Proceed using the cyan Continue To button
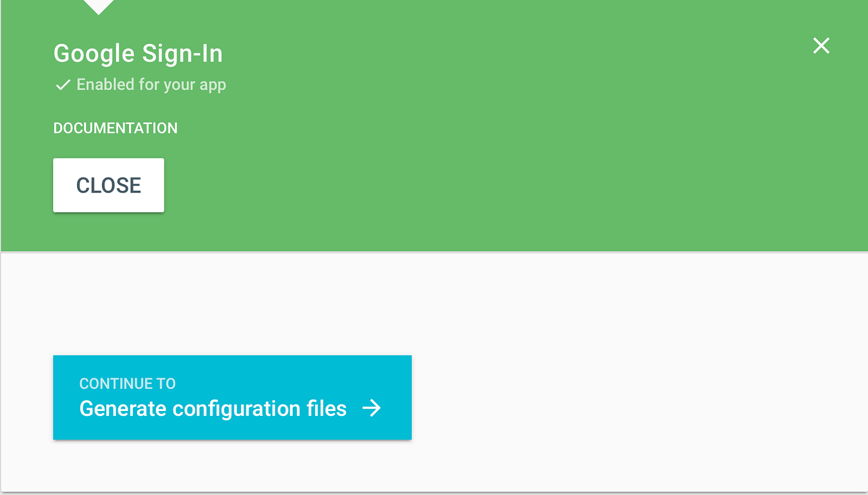This screenshot has height=495, width=868. click(x=232, y=397)
